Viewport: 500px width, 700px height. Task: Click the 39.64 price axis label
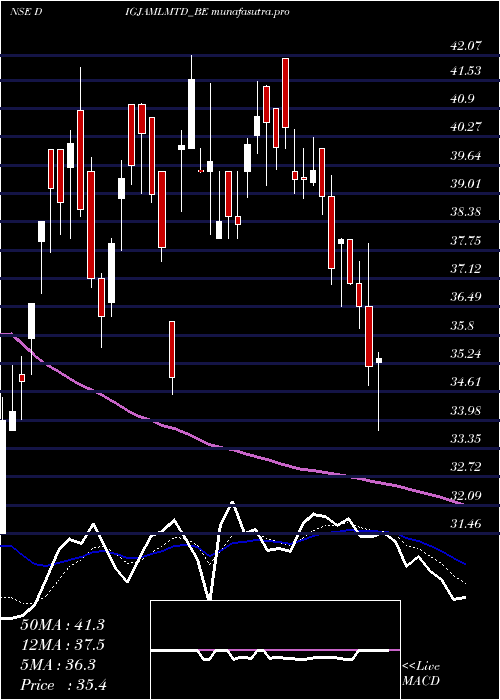click(467, 156)
